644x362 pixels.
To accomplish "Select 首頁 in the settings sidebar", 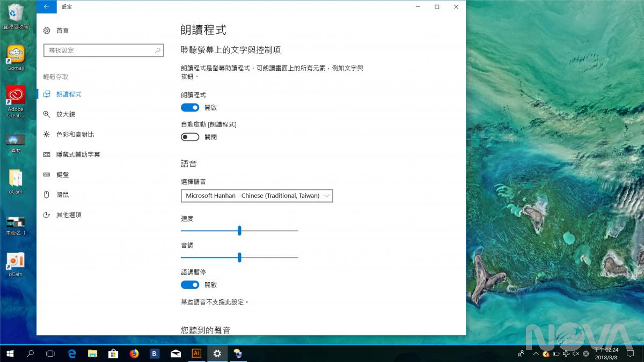I will click(61, 31).
